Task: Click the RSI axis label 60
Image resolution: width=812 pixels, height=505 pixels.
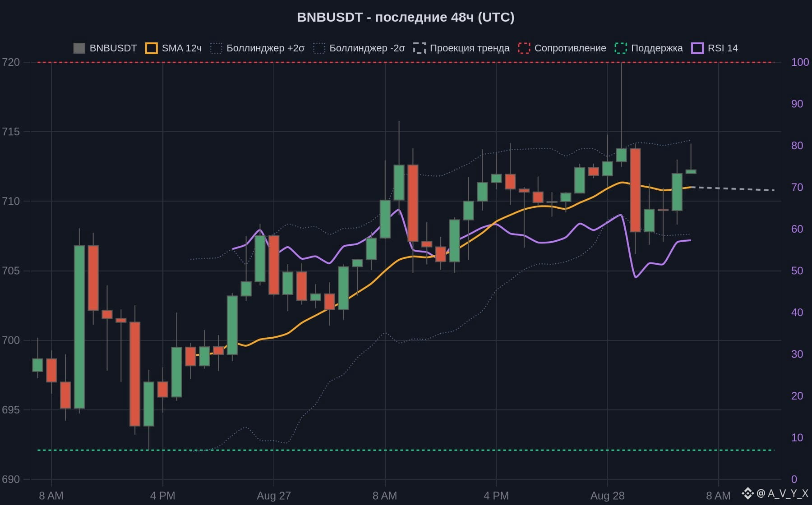Action: point(797,229)
